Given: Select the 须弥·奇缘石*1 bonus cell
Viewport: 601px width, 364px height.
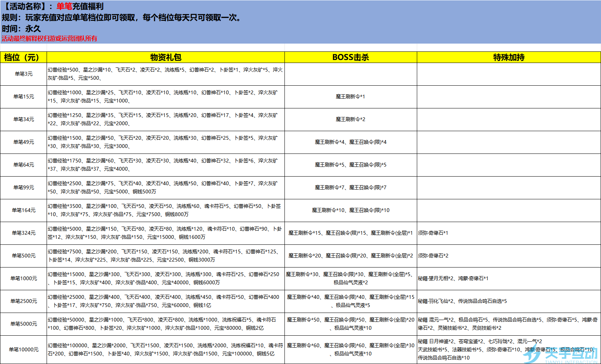Looking at the screenshot, I should 509,233.
